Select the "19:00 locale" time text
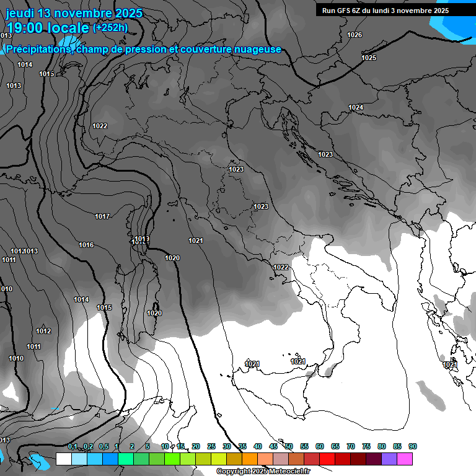 click(x=47, y=28)
